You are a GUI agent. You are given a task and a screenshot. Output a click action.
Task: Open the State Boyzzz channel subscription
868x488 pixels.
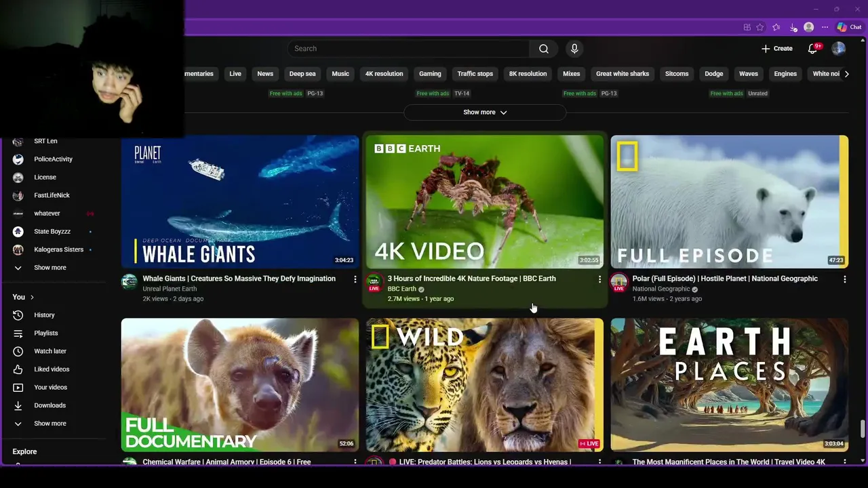(x=52, y=232)
